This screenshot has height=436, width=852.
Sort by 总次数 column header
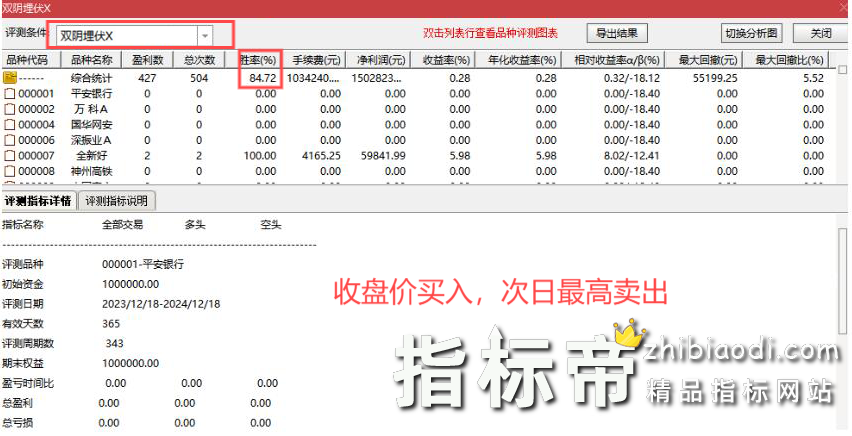tap(199, 59)
